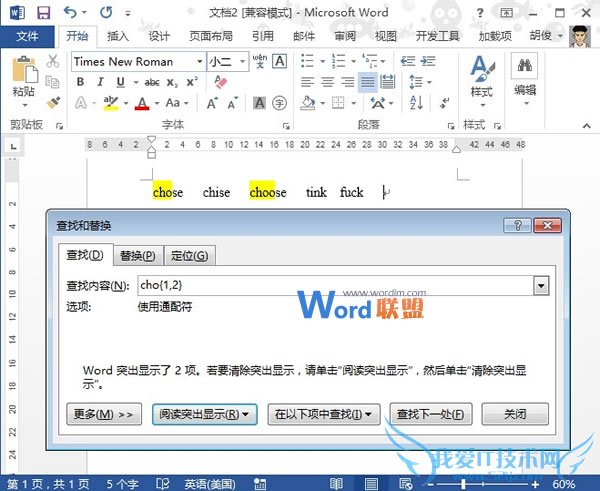Center the paragraph text

coord(328,82)
